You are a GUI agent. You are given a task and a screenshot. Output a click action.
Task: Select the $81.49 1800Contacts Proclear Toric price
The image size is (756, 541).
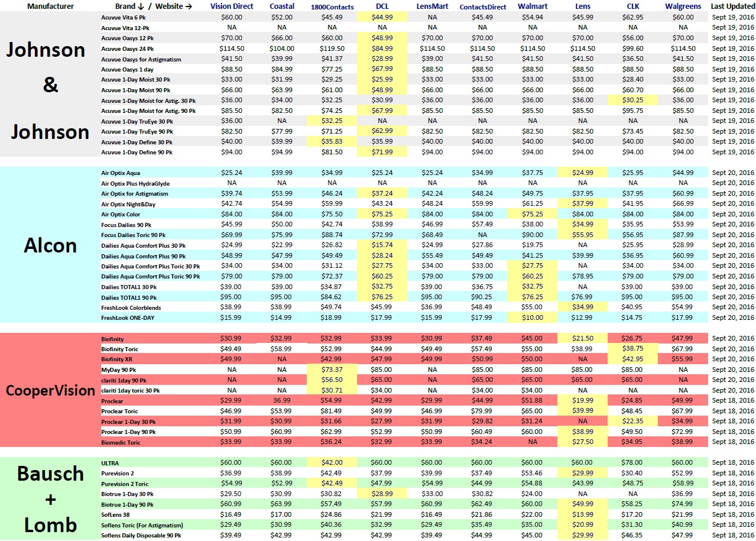pyautogui.click(x=332, y=411)
